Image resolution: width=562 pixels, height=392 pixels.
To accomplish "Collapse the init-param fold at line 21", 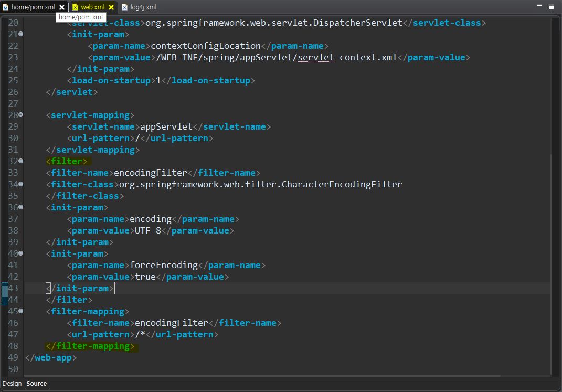I will (21, 34).
